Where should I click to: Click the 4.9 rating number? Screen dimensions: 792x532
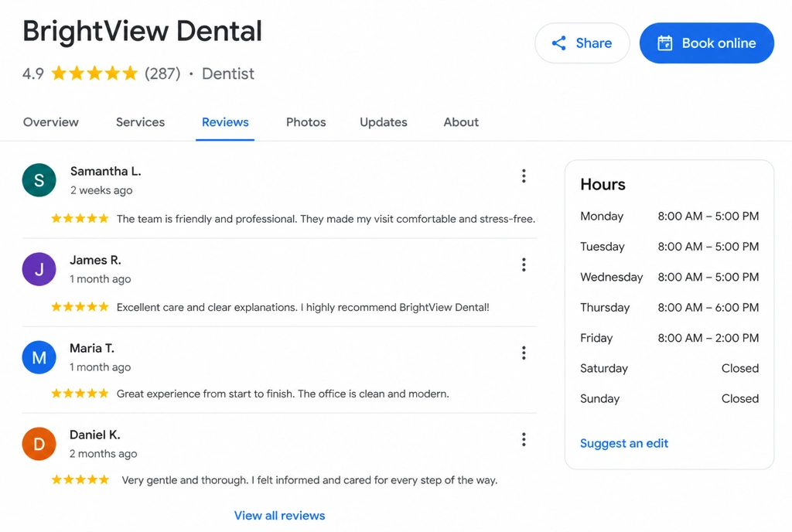[x=33, y=73]
